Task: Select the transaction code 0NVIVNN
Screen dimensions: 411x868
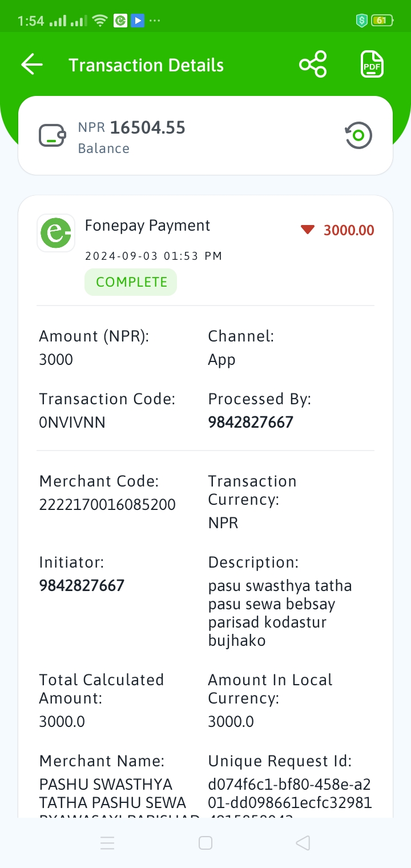Action: (x=72, y=423)
